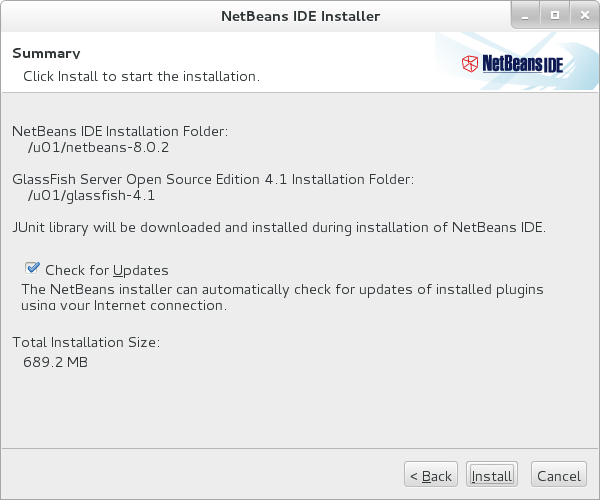Select the /u01/glassfish-4.1 folder path text

(91, 195)
